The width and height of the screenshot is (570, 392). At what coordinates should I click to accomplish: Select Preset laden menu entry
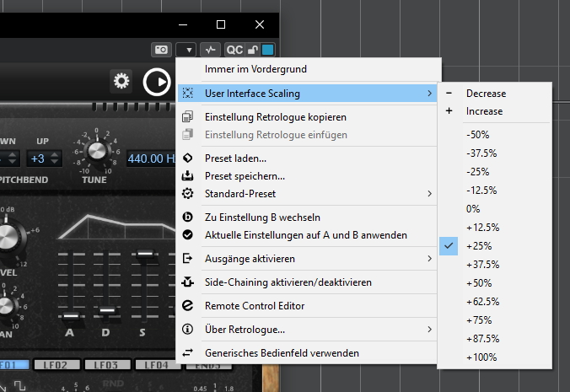(x=236, y=158)
